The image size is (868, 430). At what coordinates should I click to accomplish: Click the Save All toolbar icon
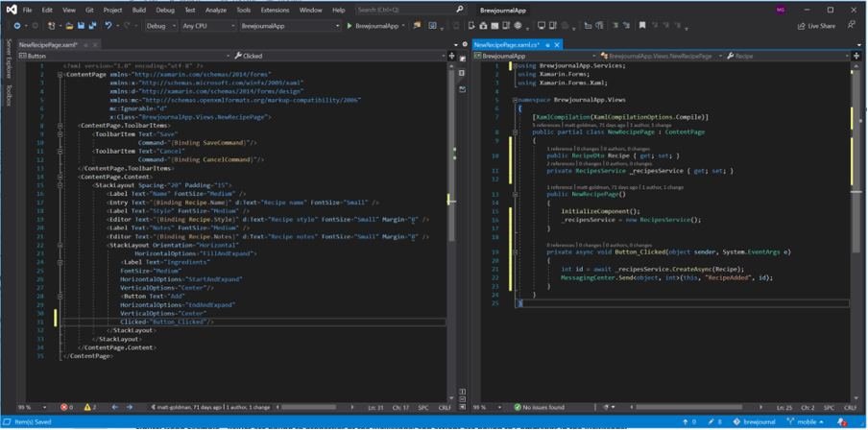tap(91, 26)
